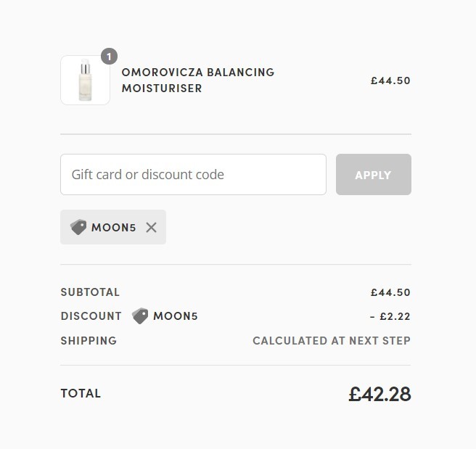Click Calculated at next step text
Viewport: 476px width, 449px height.
click(x=332, y=340)
